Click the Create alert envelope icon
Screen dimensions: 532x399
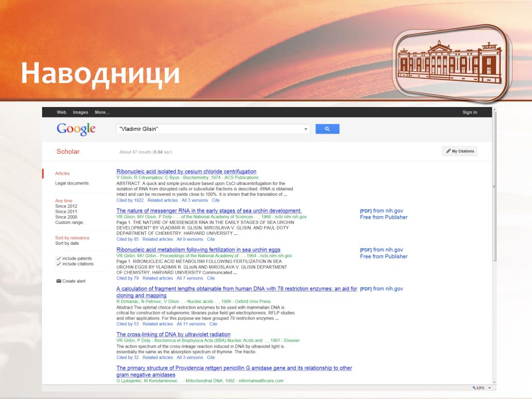pyautogui.click(x=58, y=281)
